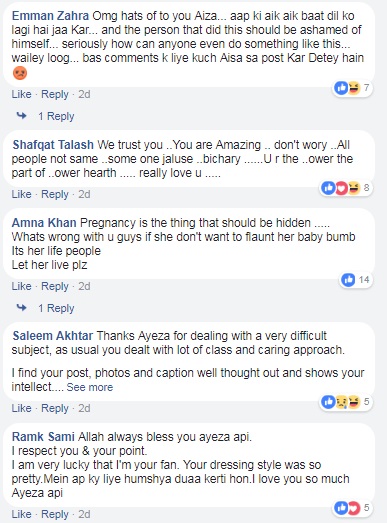Click reply arrow icon under Emman Zahra's comment

22,116
